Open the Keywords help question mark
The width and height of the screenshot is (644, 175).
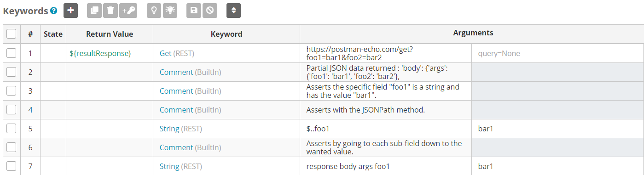coord(54,11)
